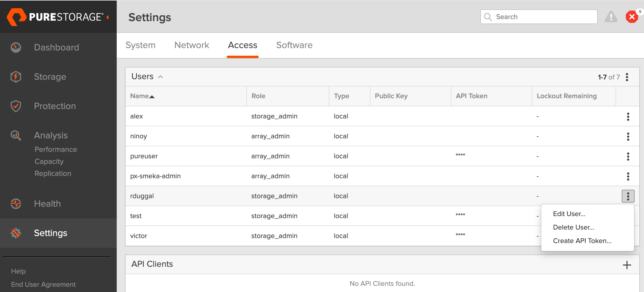Switch to the Network tab
The width and height of the screenshot is (644, 292).
point(191,45)
